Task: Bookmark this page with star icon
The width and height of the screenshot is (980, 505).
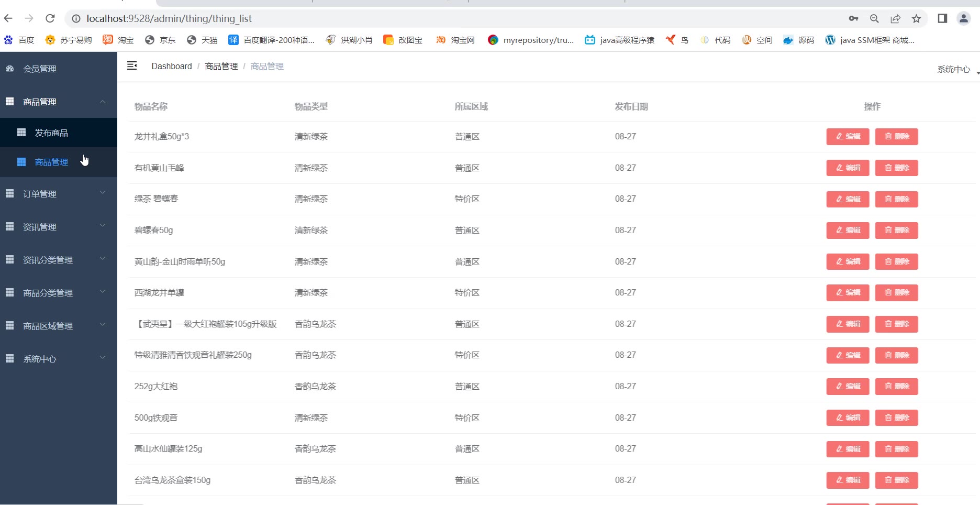Action: (x=916, y=19)
